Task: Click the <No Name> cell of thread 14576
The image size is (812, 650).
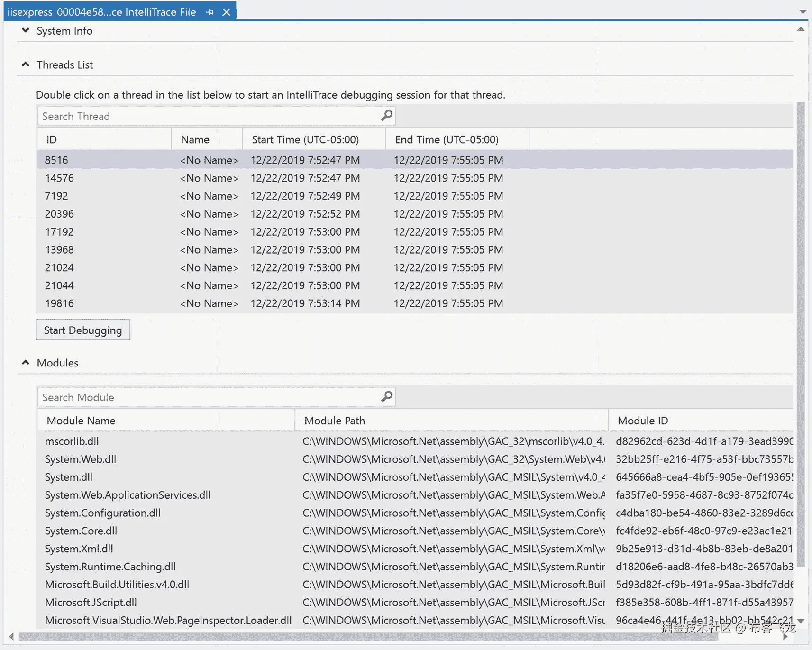Action: [x=209, y=178]
